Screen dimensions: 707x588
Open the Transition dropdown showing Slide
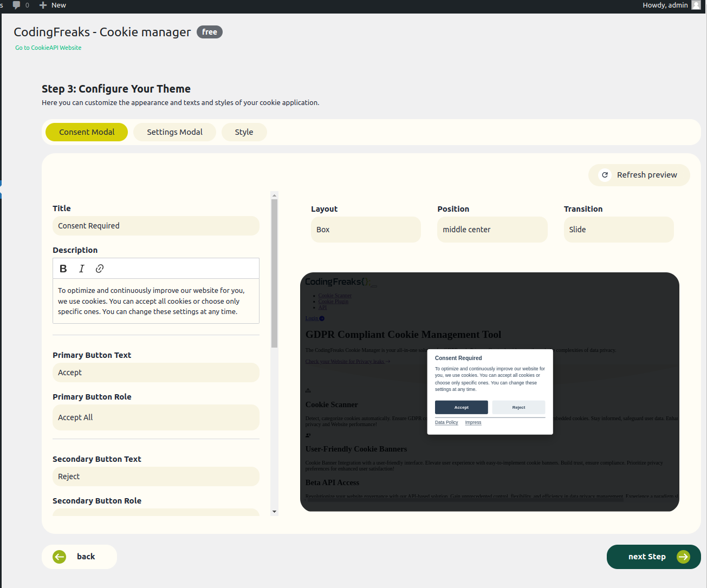(x=619, y=230)
